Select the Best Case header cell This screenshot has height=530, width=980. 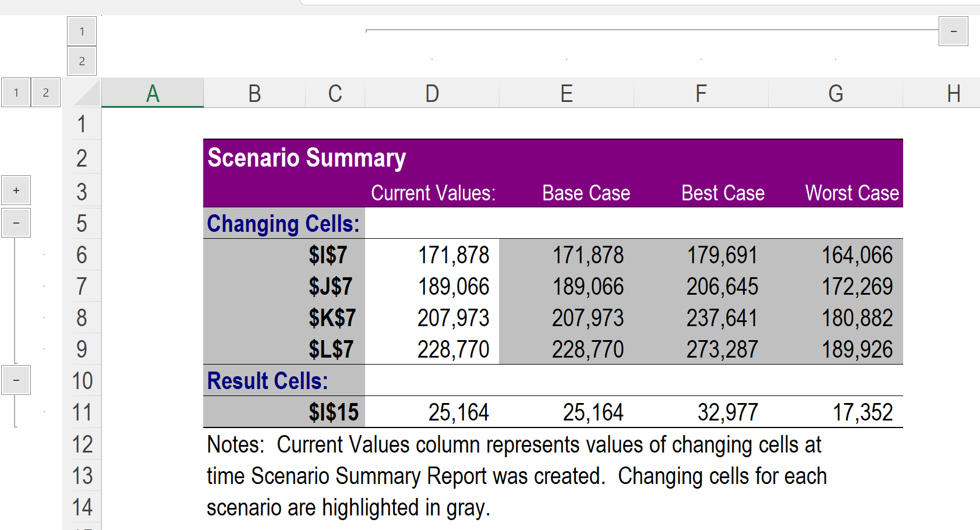[x=723, y=193]
